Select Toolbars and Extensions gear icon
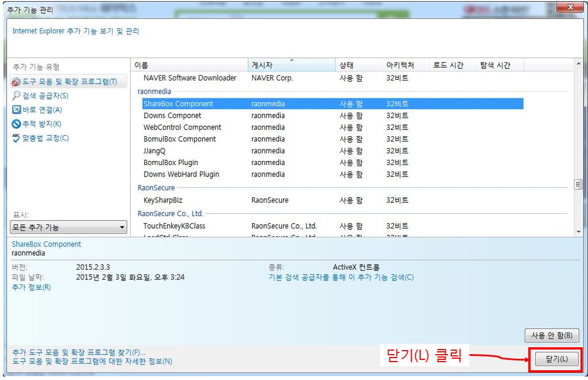588x380 pixels. click(17, 82)
